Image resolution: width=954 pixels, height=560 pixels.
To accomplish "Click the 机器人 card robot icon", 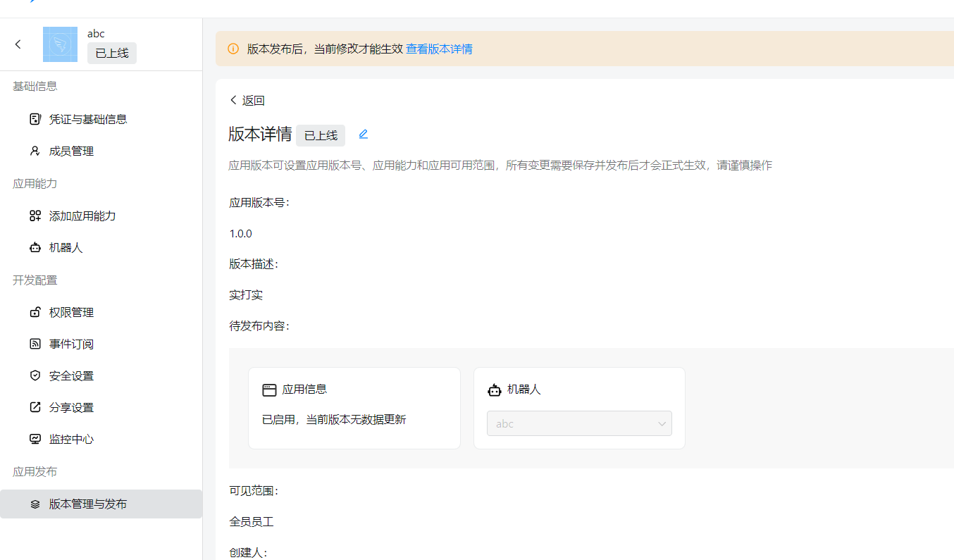I will tap(495, 390).
